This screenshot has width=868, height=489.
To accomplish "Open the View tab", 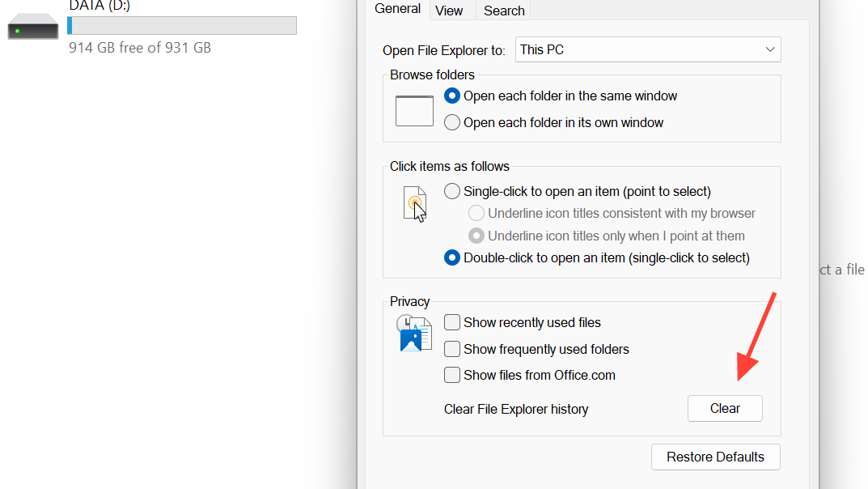I will 449,11.
